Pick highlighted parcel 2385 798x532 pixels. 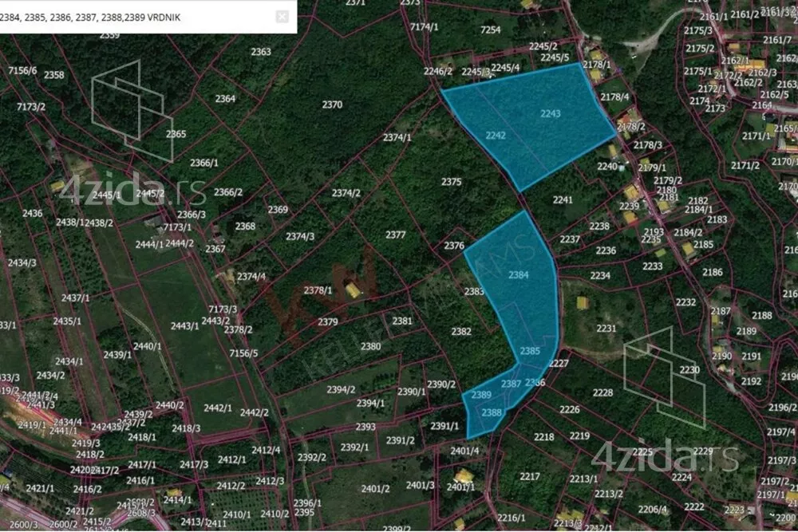point(530,351)
